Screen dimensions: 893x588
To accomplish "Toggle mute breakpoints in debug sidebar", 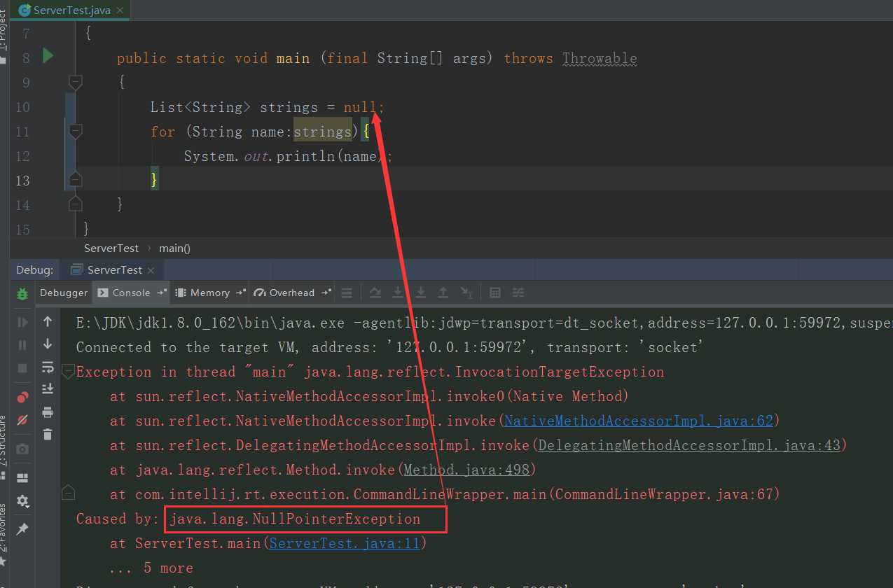I will click(x=22, y=420).
